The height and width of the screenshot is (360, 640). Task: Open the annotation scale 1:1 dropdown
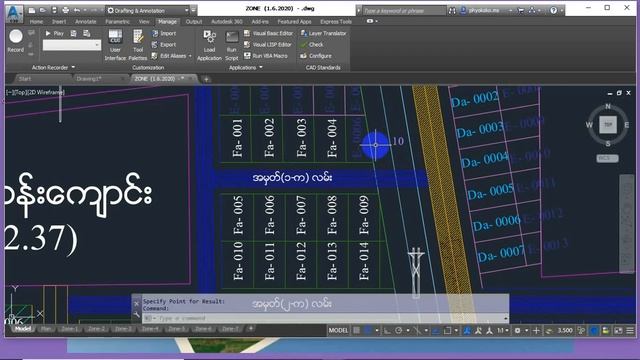pos(503,330)
